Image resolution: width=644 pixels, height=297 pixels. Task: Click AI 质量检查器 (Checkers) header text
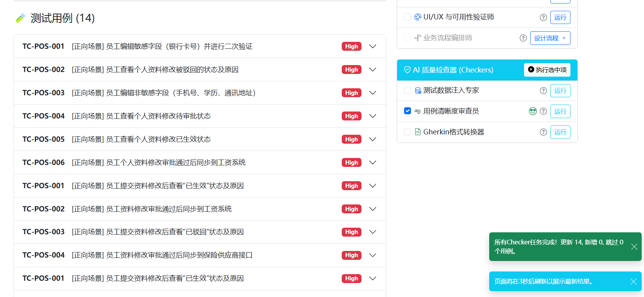click(x=453, y=70)
